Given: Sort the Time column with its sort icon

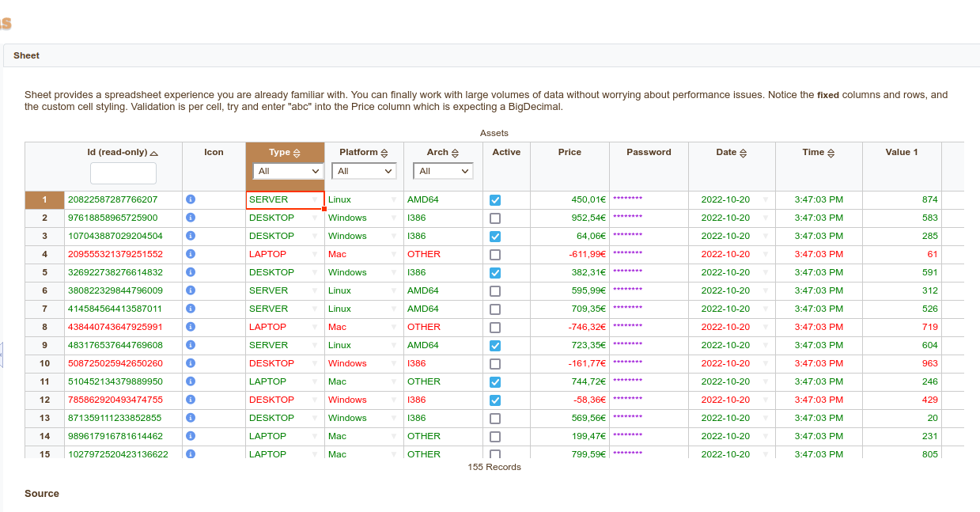Looking at the screenshot, I should click(830, 152).
